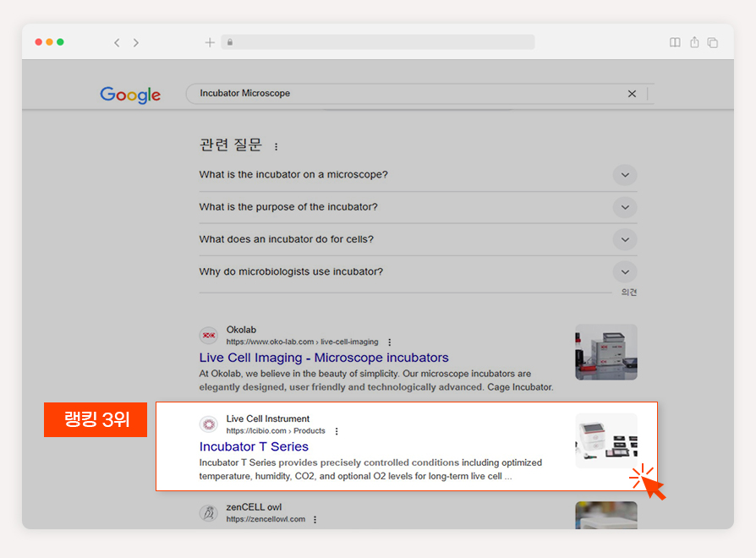
Task: Open the Incubator T Series thumbnail image
Action: point(606,440)
